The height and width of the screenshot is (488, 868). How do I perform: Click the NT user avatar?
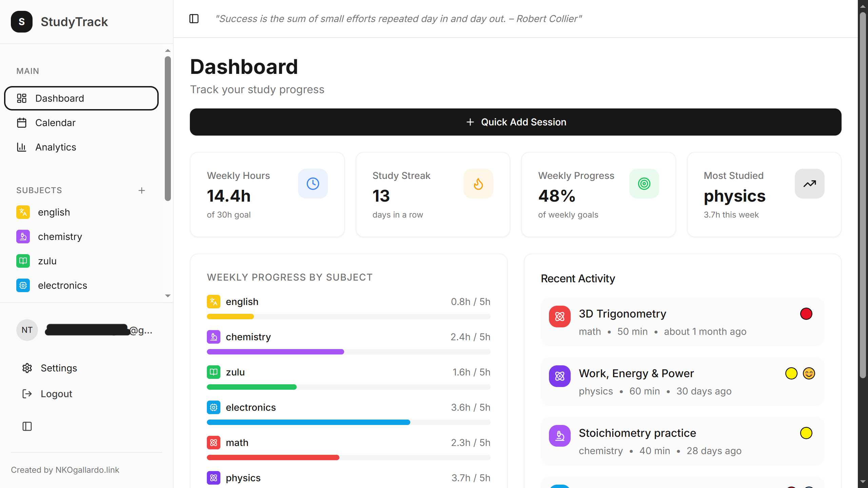click(x=27, y=330)
